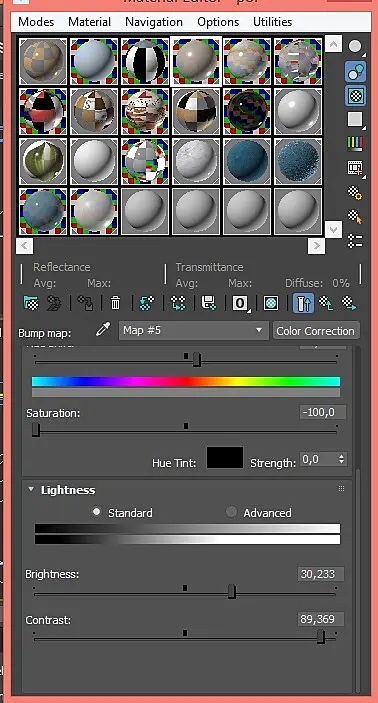Click the Material/Map Navigator icon
This screenshot has width=378, height=703.
pos(355,241)
